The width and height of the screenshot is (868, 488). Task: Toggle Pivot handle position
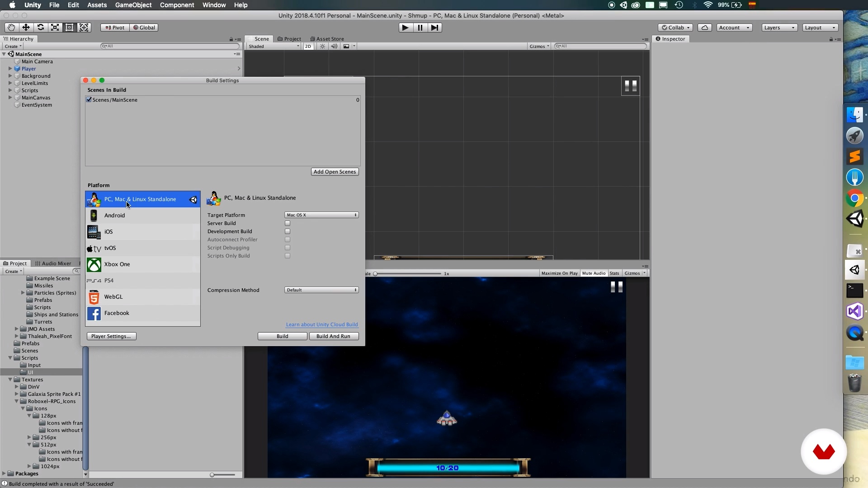pos(115,28)
